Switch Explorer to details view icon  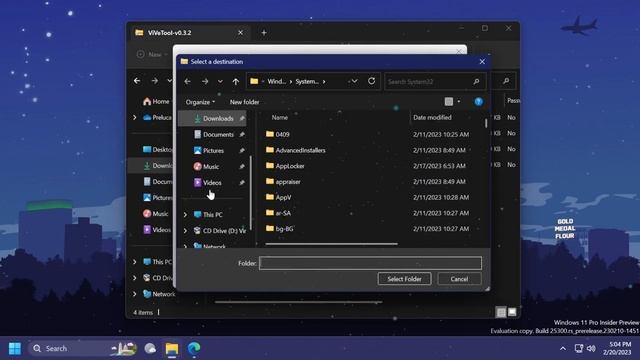click(x=501, y=312)
